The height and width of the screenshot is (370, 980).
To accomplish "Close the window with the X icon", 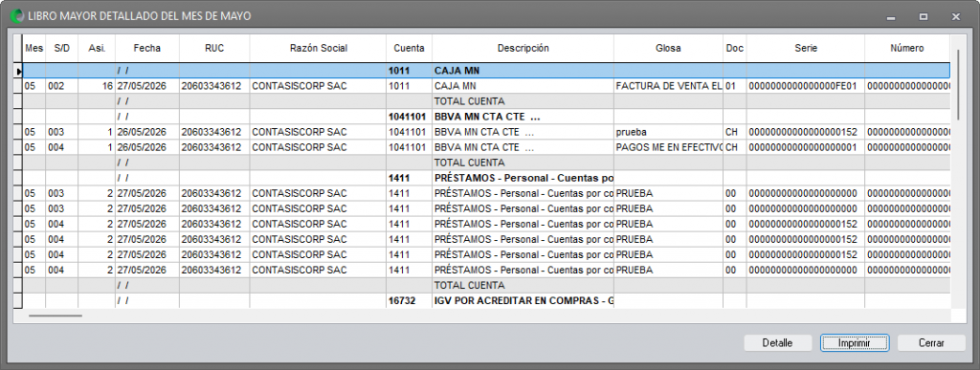I will tap(956, 17).
